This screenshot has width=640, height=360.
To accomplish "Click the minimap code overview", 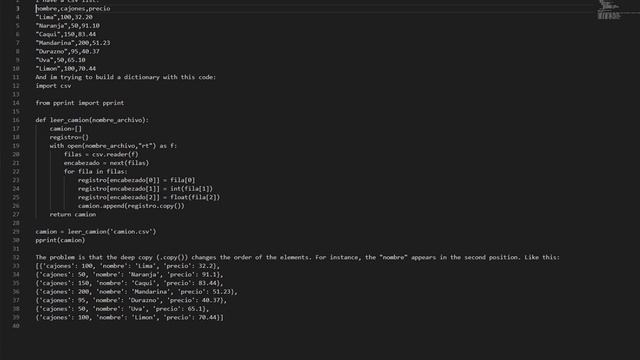I will [609, 10].
